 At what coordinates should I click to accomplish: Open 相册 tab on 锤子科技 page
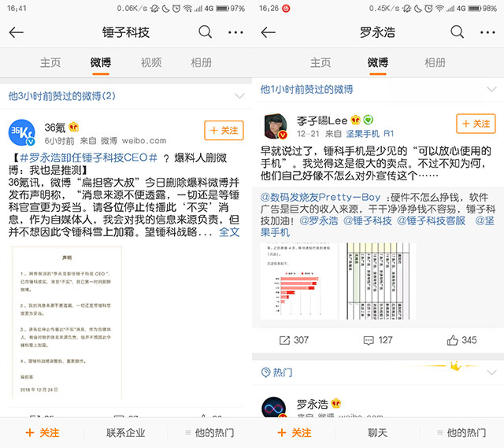tap(202, 62)
